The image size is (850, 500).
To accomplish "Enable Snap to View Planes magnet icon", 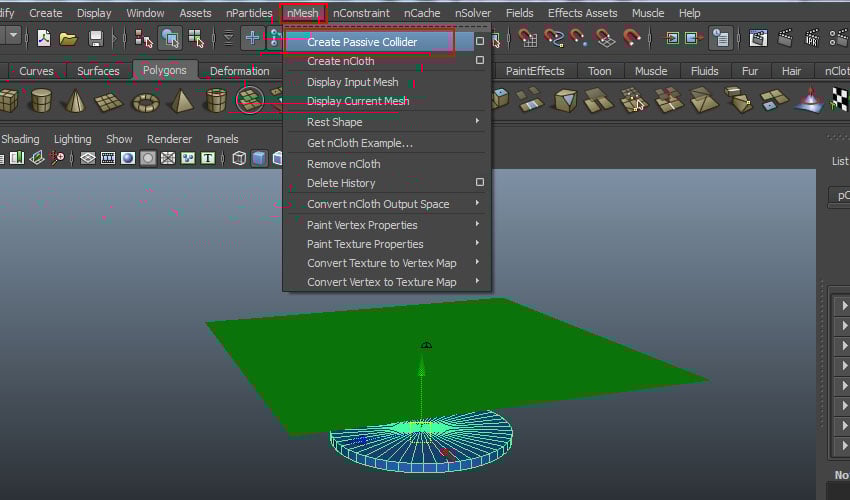I will [604, 38].
